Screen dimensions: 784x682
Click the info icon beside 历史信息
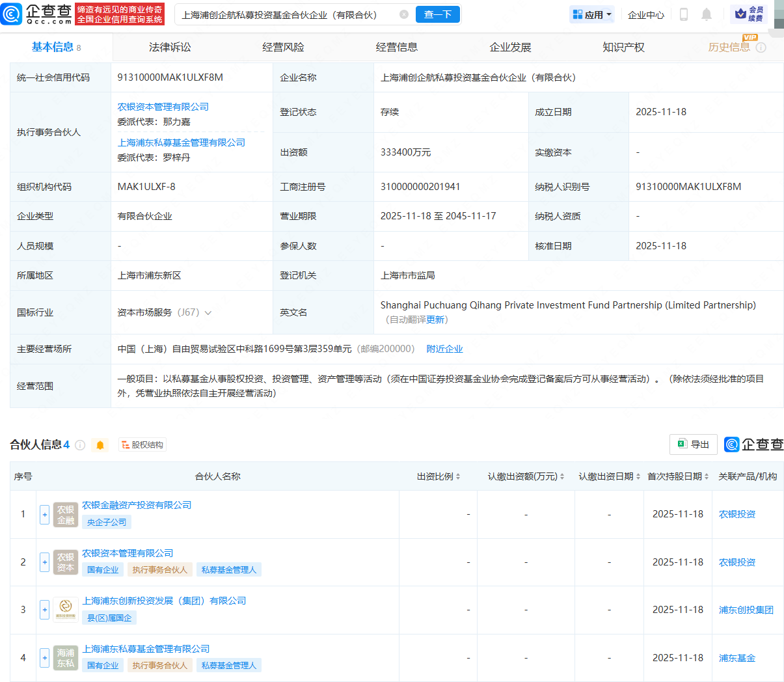tap(761, 48)
